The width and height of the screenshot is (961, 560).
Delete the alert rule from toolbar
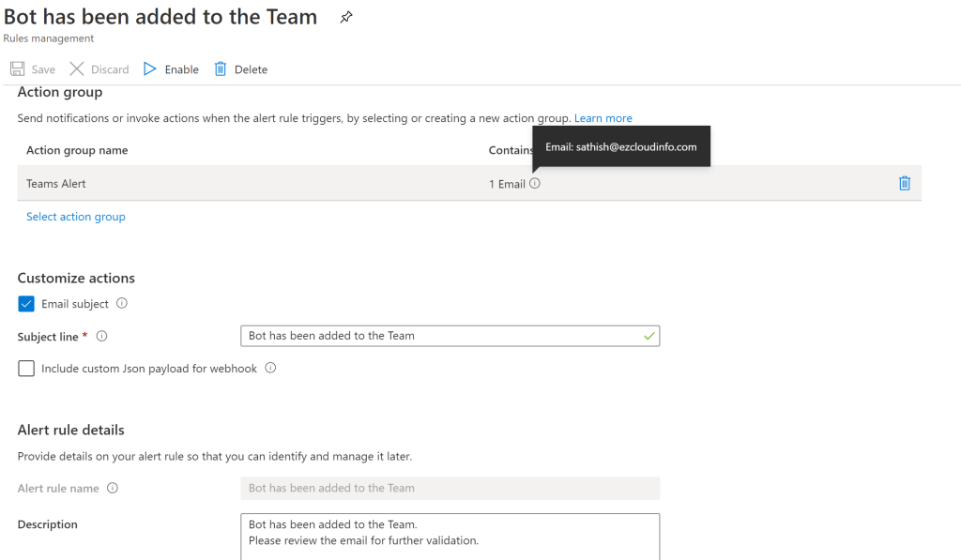coord(241,69)
